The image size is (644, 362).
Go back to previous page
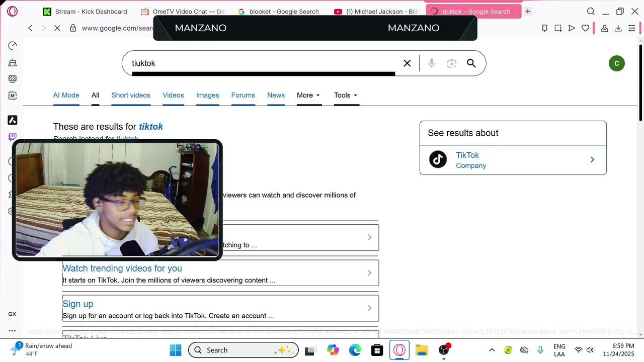pos(30,28)
